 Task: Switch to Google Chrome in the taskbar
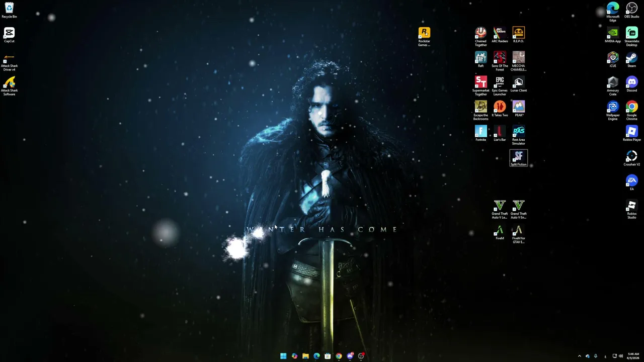click(339, 356)
